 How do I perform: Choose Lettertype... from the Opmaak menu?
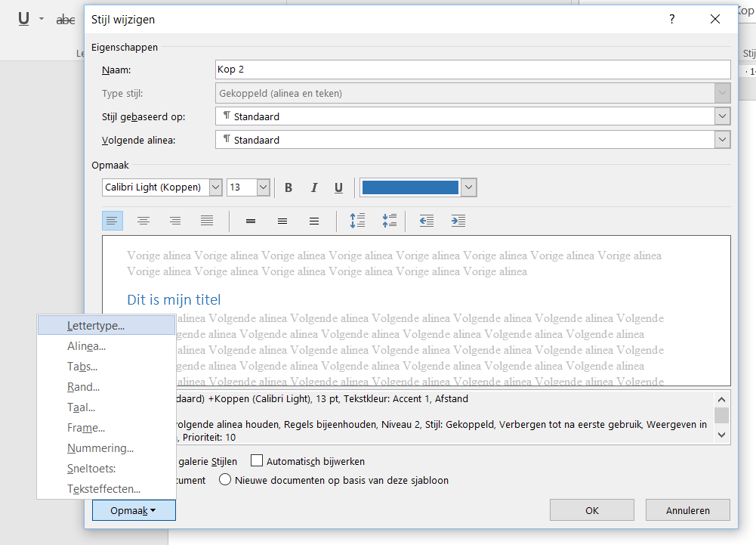[x=96, y=326]
